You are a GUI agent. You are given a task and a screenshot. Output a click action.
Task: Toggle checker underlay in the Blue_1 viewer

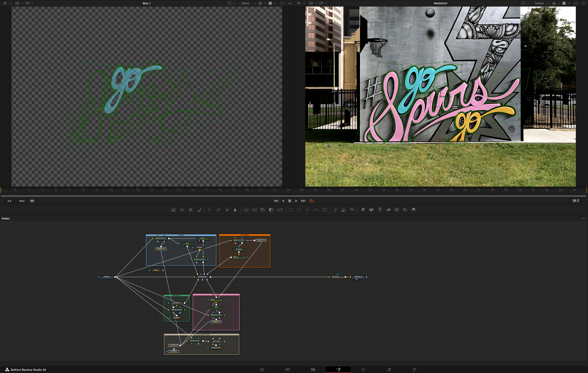tap(270, 3)
